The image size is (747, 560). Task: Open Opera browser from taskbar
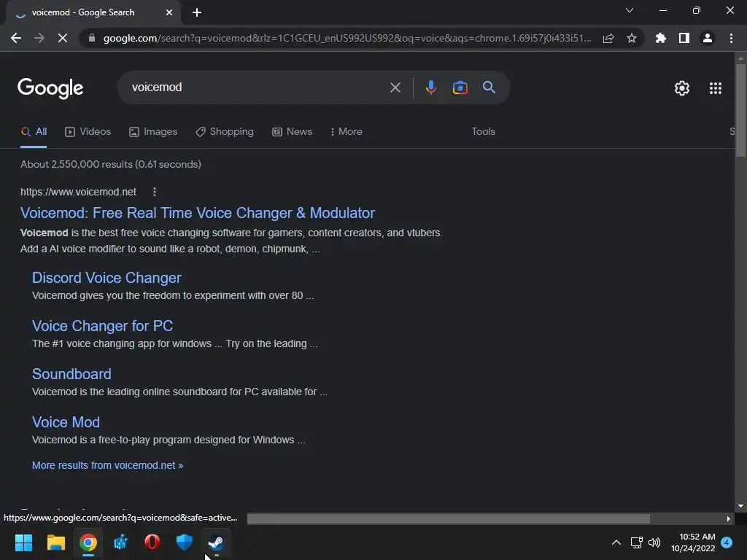tap(152, 542)
